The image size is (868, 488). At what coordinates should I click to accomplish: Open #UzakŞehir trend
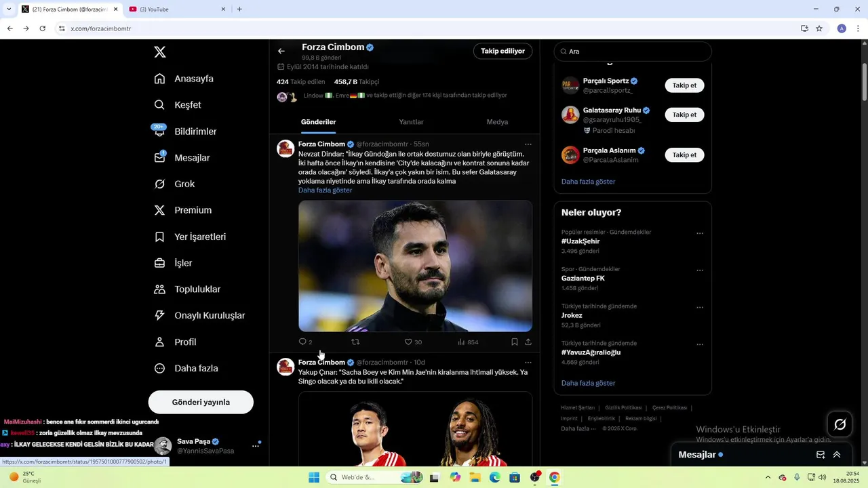pos(580,241)
